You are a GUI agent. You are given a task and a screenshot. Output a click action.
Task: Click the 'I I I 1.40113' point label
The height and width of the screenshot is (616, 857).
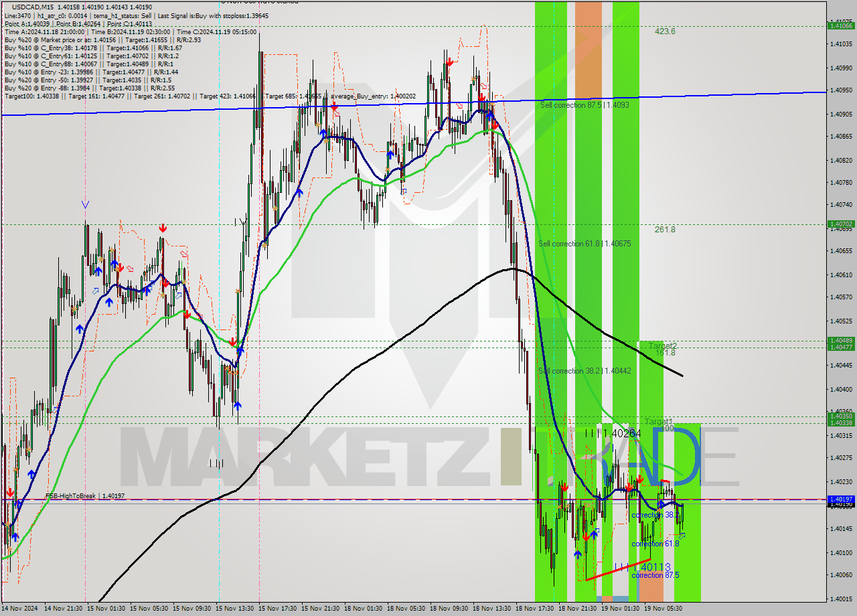[x=642, y=567]
